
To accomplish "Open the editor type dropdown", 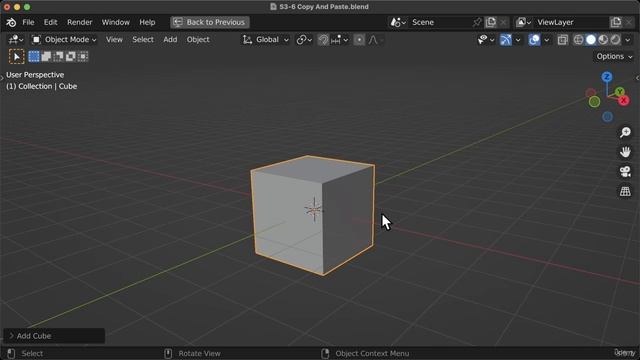I will [16, 40].
